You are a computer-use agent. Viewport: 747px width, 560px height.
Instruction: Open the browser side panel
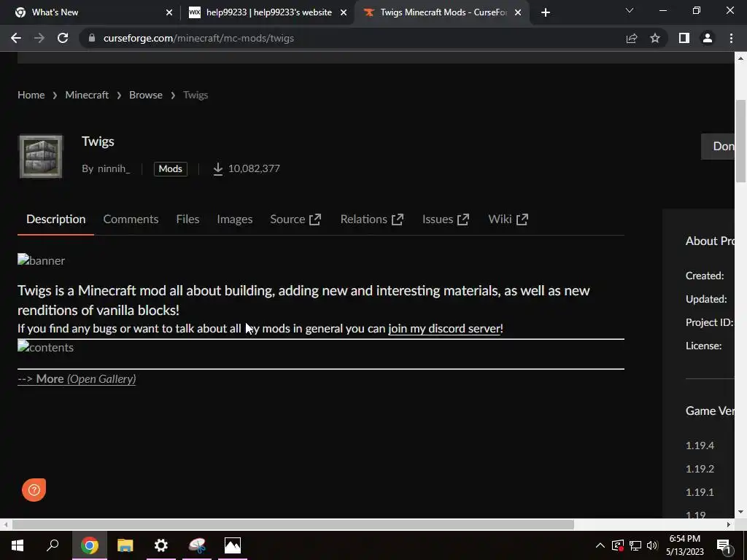tap(684, 38)
